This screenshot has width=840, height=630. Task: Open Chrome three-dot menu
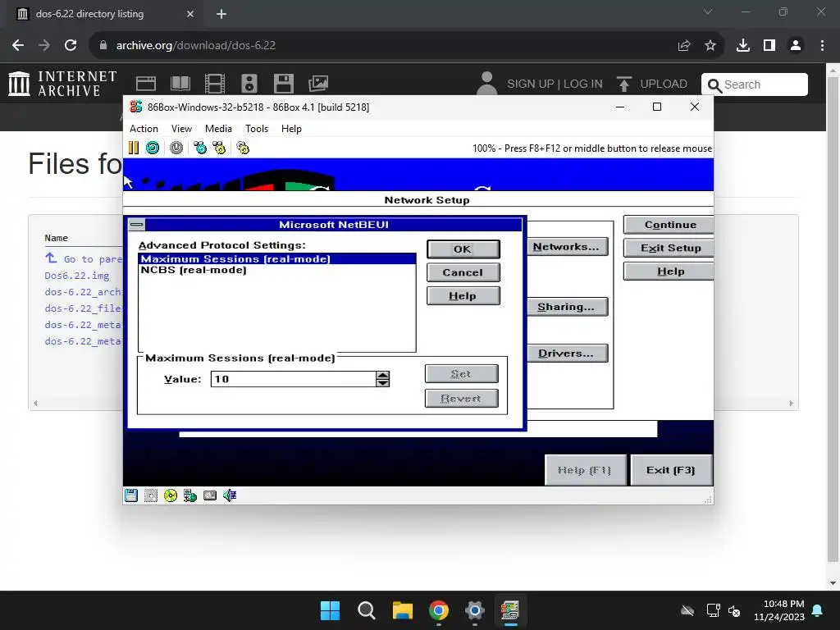[822, 46]
